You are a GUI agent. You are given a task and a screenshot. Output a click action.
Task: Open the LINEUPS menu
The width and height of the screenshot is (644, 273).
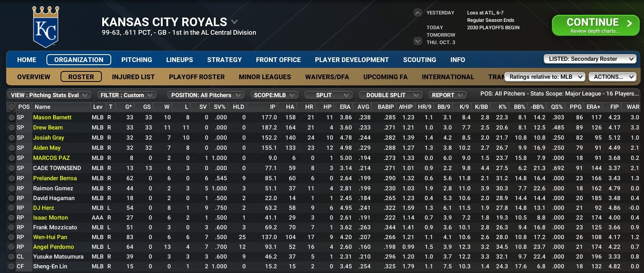(x=180, y=60)
